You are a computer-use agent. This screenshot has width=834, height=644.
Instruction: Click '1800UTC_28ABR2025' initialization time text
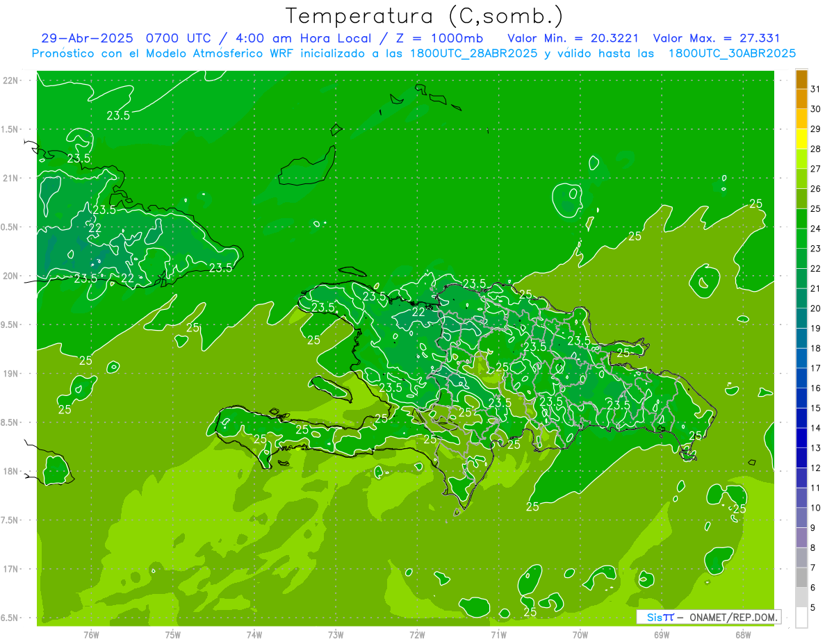tap(473, 53)
